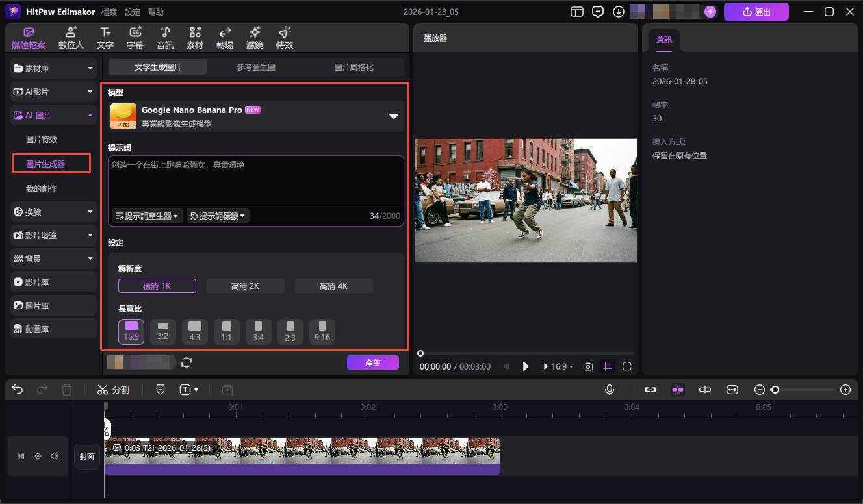Screen dimensions: 863x504
Task: Expand the Google Nano Banana Pro model dropdown
Action: [393, 116]
